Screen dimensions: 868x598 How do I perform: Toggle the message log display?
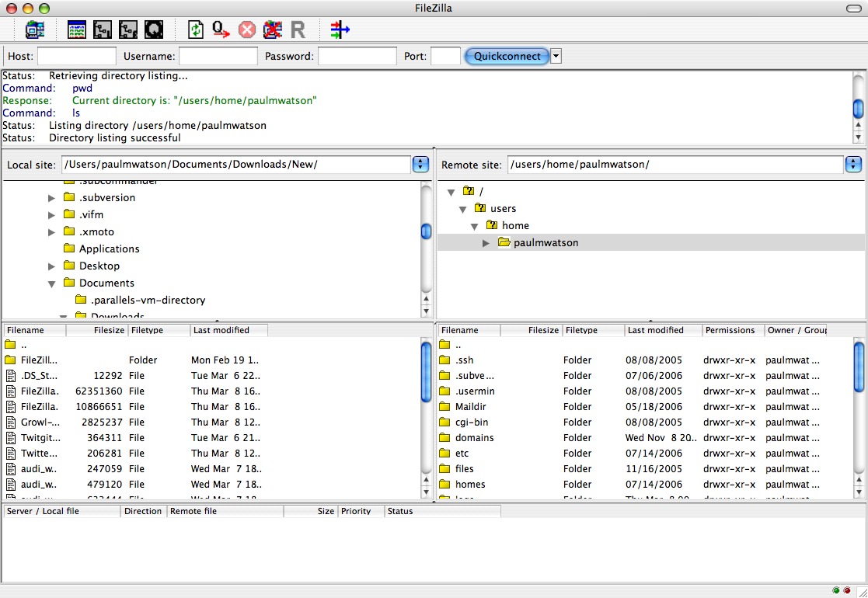[x=76, y=30]
